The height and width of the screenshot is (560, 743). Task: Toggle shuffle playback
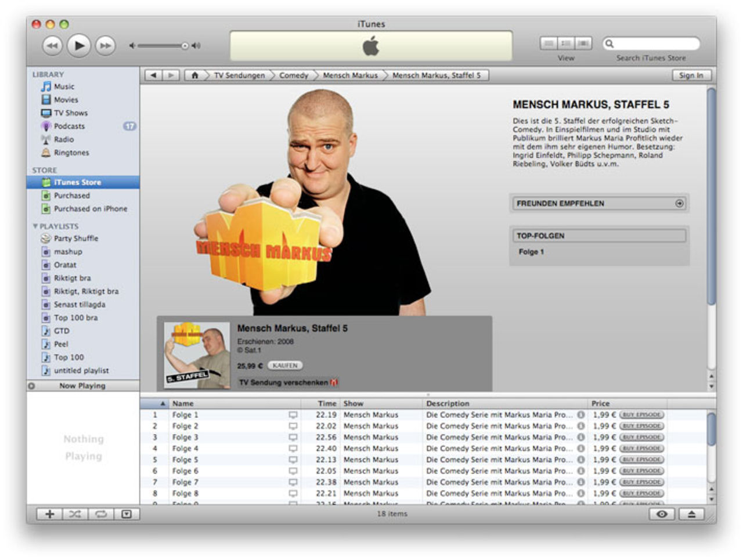tap(75, 514)
